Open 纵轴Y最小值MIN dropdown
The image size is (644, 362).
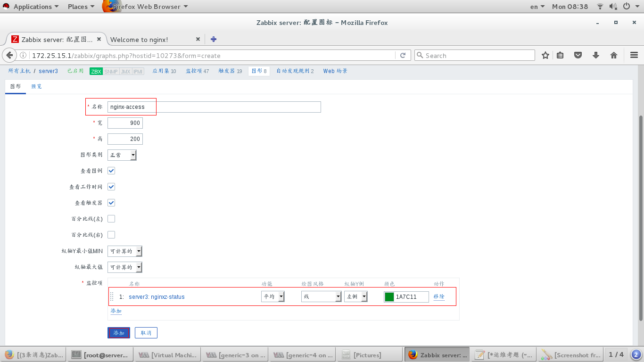click(125, 251)
